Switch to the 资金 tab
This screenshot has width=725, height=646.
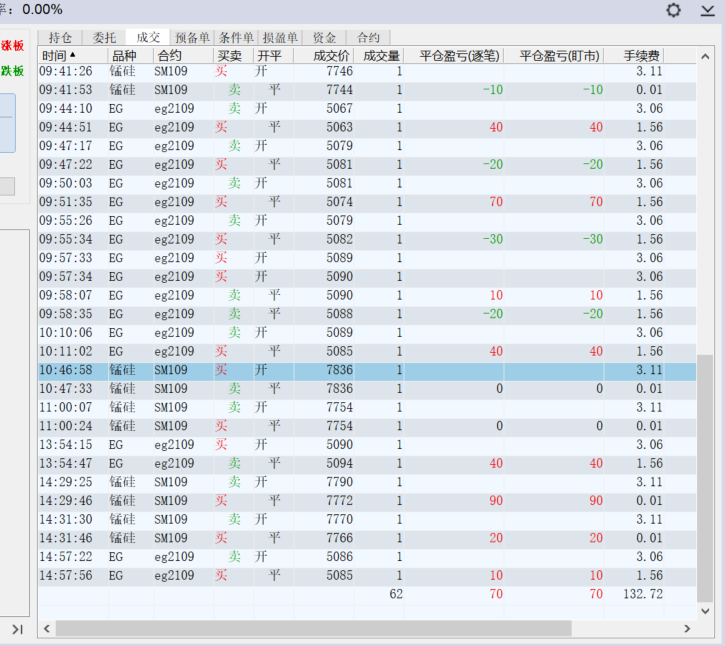point(324,37)
